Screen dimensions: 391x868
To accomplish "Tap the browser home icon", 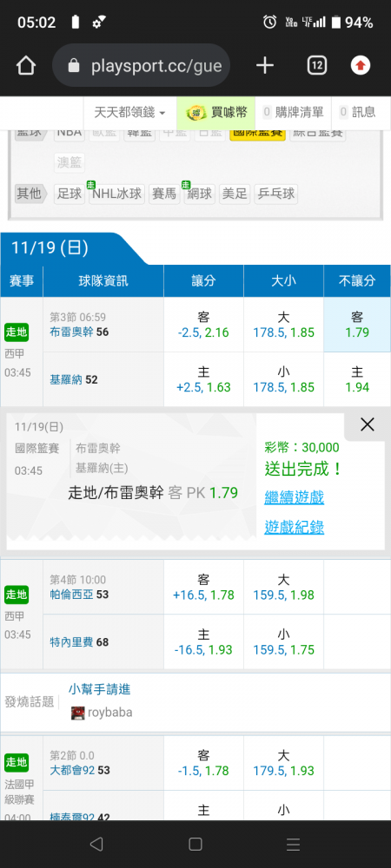I will pos(26,66).
